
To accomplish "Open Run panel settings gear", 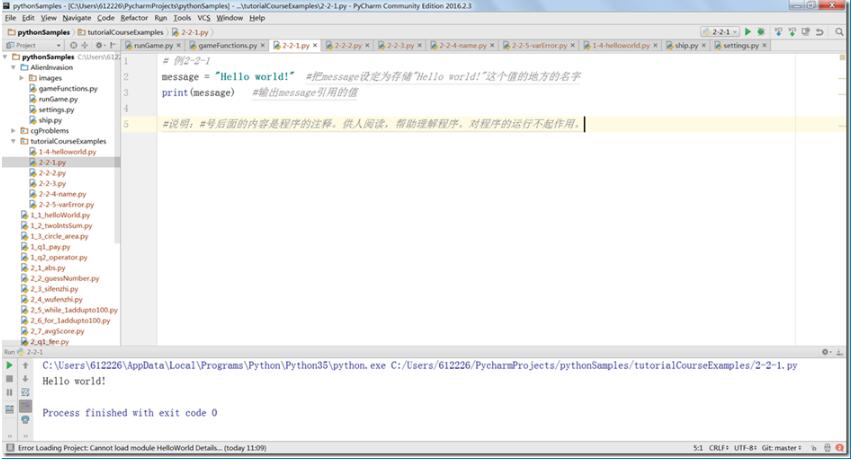I will click(825, 352).
